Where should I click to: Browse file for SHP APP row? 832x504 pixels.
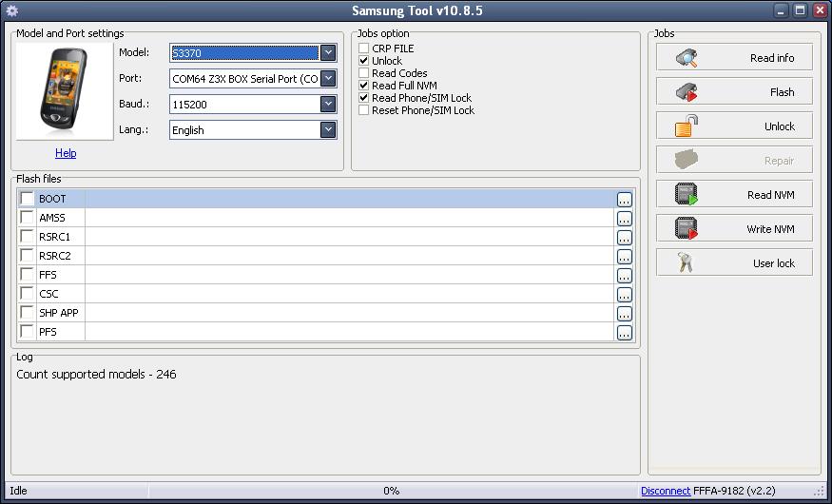(625, 314)
